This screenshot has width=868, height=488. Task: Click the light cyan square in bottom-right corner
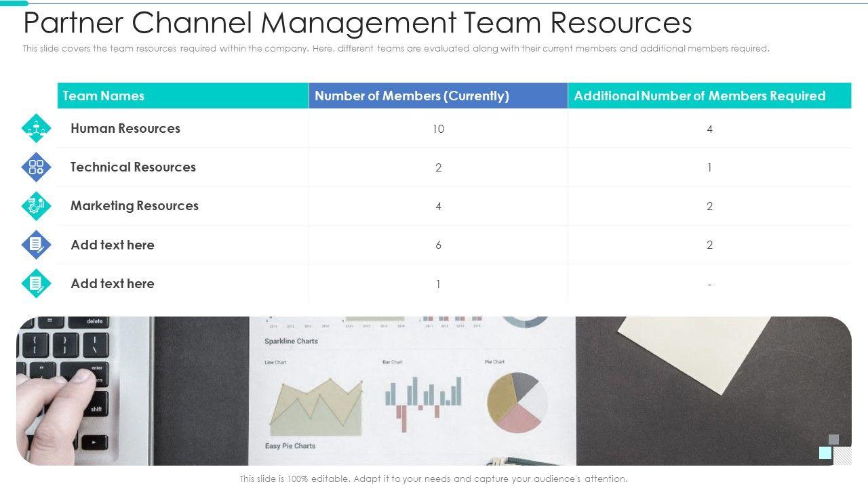(825, 452)
